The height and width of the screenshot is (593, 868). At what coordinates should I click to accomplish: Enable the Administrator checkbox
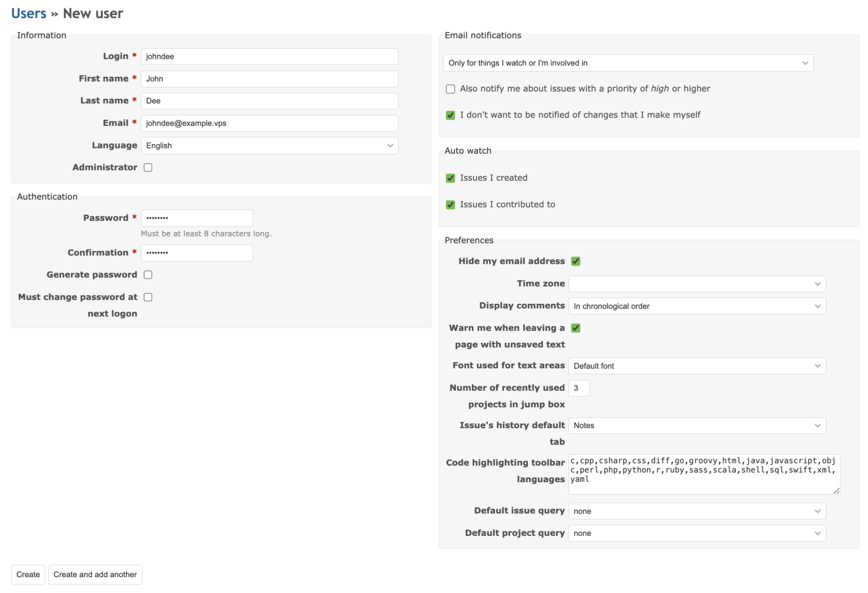(147, 167)
